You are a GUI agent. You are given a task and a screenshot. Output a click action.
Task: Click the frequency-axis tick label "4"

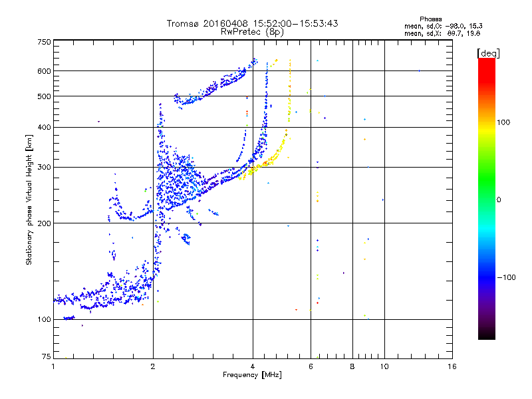tap(253, 366)
